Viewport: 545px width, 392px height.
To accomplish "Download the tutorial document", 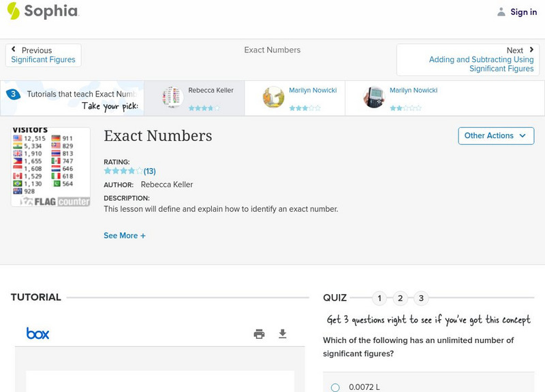I will [283, 333].
